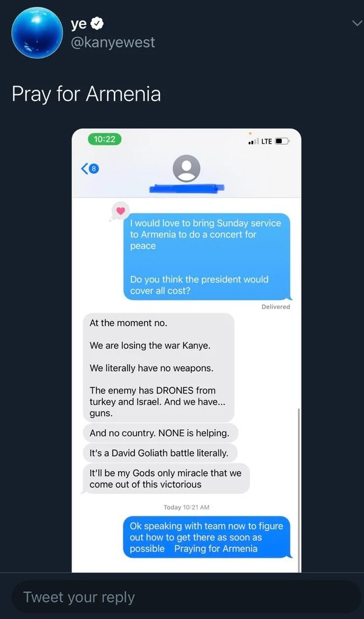Click the battery icon in the status bar
Image resolution: width=364 pixels, height=619 pixels.
282,141
